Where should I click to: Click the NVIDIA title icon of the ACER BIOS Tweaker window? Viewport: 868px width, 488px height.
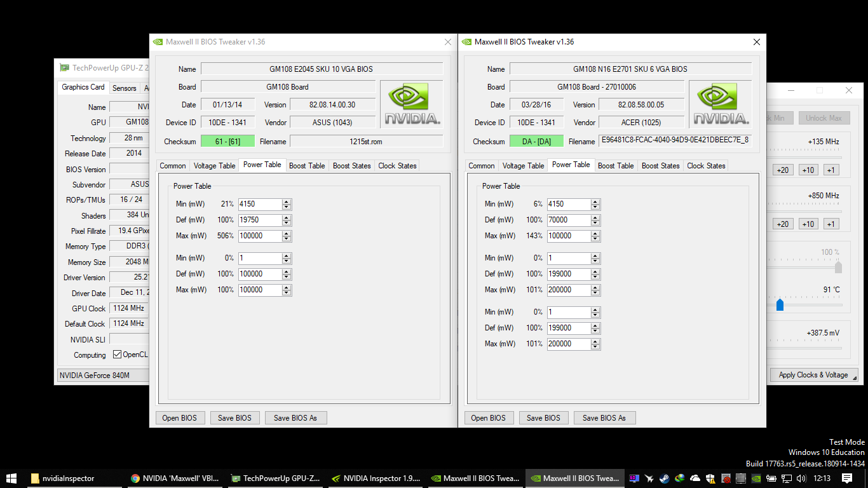pyautogui.click(x=466, y=42)
